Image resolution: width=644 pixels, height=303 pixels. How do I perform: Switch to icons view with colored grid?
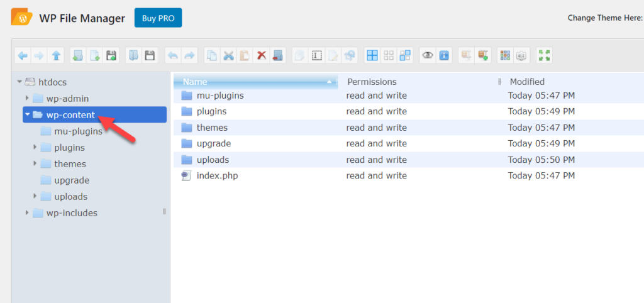pyautogui.click(x=505, y=55)
